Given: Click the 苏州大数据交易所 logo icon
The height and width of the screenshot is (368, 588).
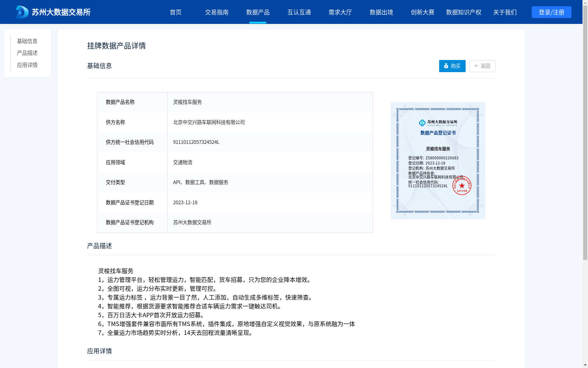Looking at the screenshot, I should point(22,12).
